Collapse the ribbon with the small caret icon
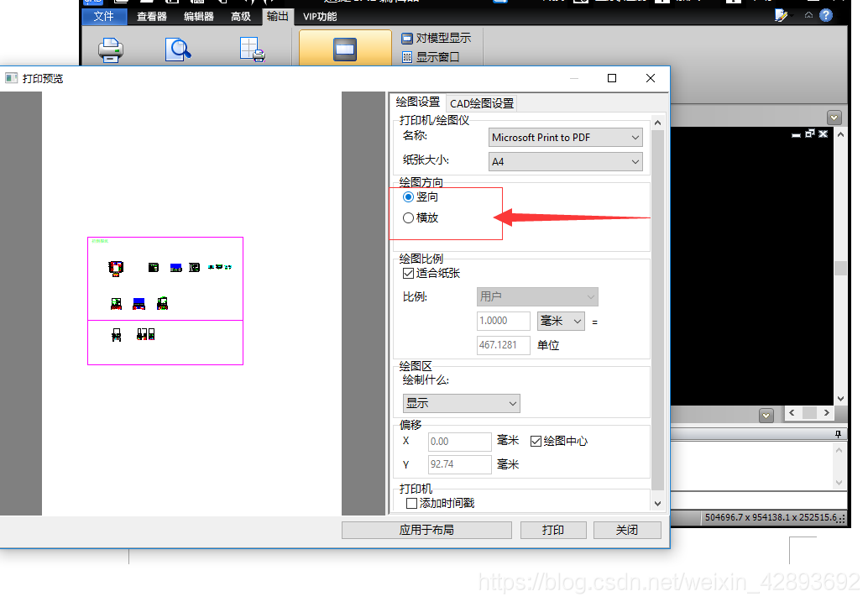 pyautogui.click(x=808, y=15)
